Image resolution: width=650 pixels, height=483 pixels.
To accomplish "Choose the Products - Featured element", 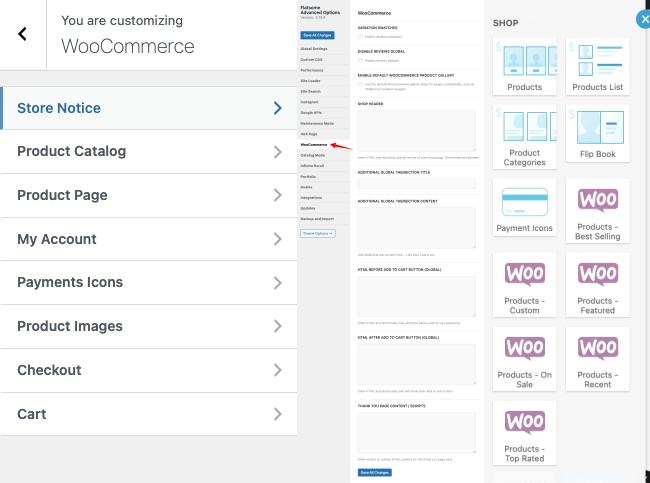I will (597, 285).
